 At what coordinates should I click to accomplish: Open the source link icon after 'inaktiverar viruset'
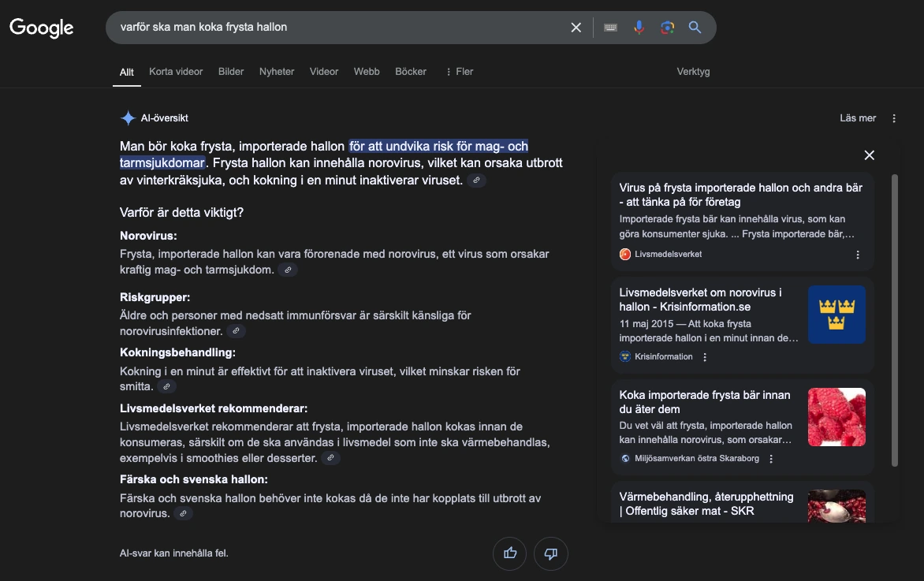(x=477, y=180)
